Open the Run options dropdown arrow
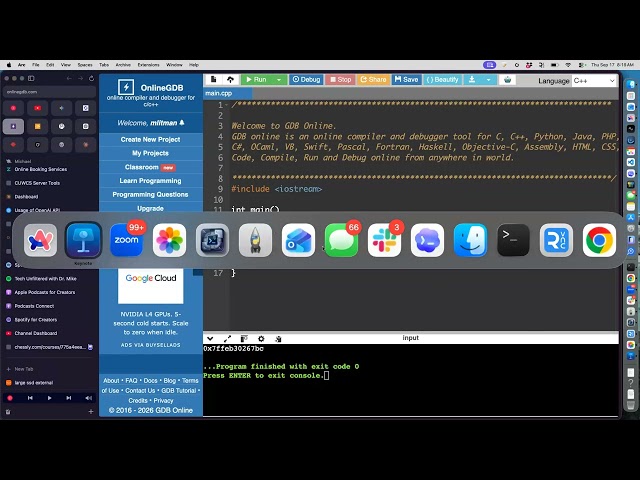 pos(279,80)
